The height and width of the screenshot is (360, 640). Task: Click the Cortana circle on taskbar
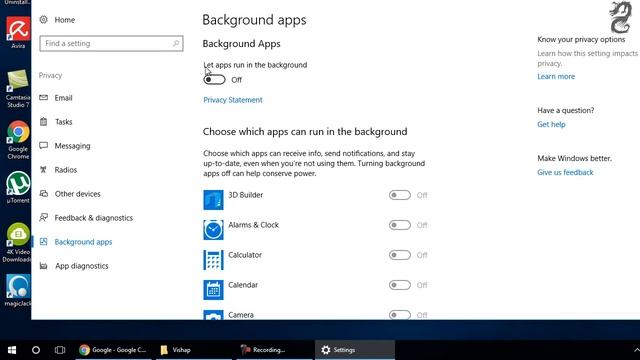[36, 350]
